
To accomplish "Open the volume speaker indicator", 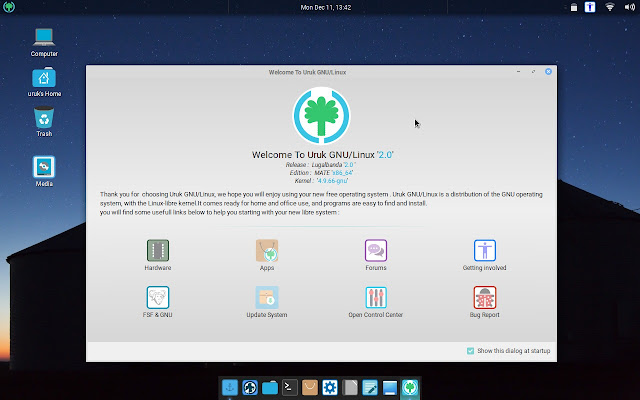I will coord(629,7).
